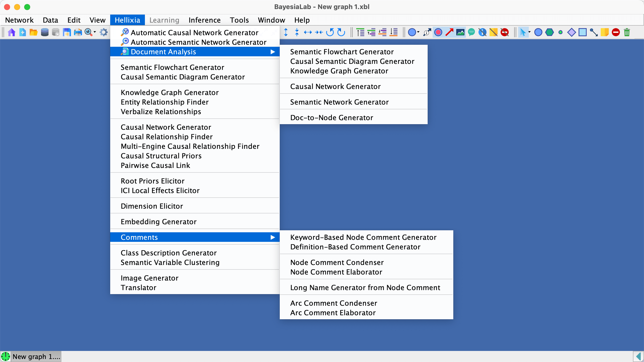This screenshot has height=362, width=644.
Task: Select the arc creation tool with arrow
Action: click(x=594, y=32)
